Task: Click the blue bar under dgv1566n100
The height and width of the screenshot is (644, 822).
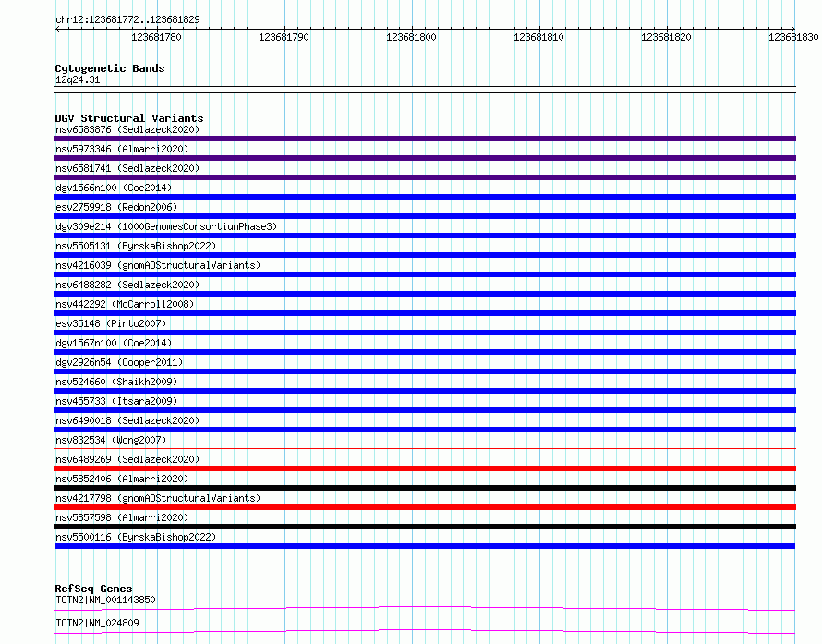Action: 425,197
